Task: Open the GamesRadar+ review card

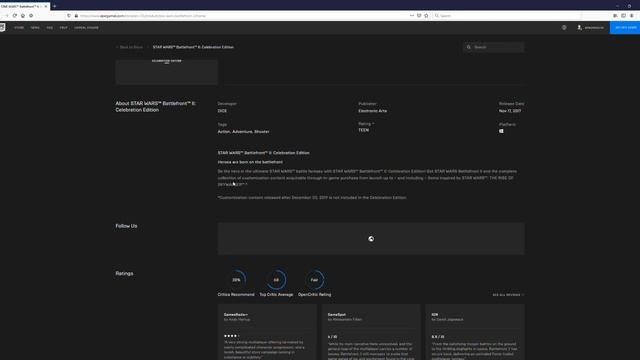Action: [267, 332]
